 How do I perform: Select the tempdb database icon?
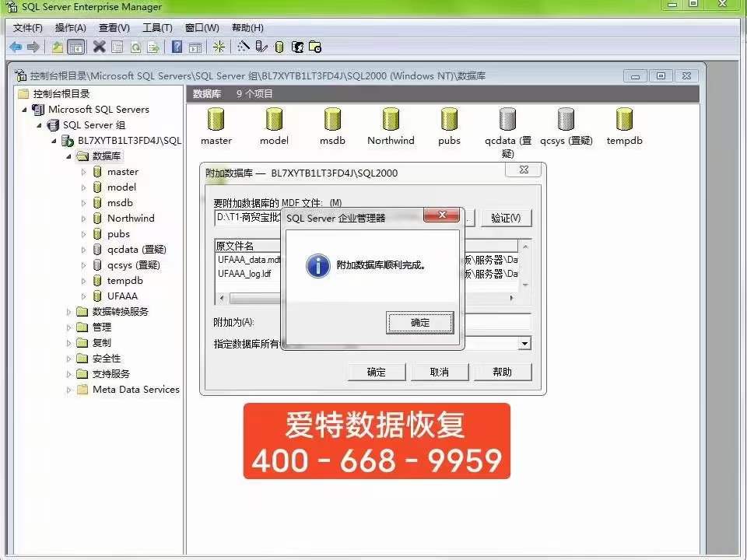coord(623,121)
